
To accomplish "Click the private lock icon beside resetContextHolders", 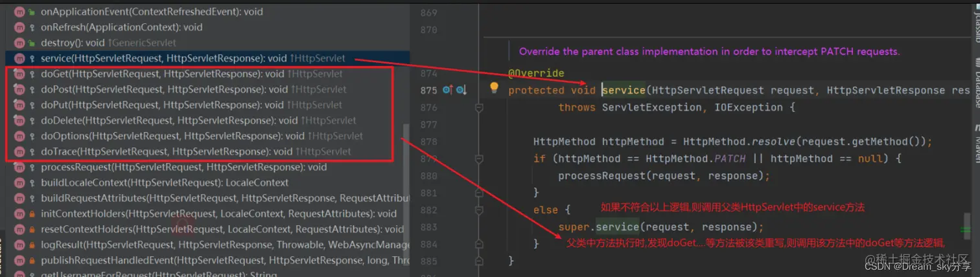I will (x=32, y=229).
